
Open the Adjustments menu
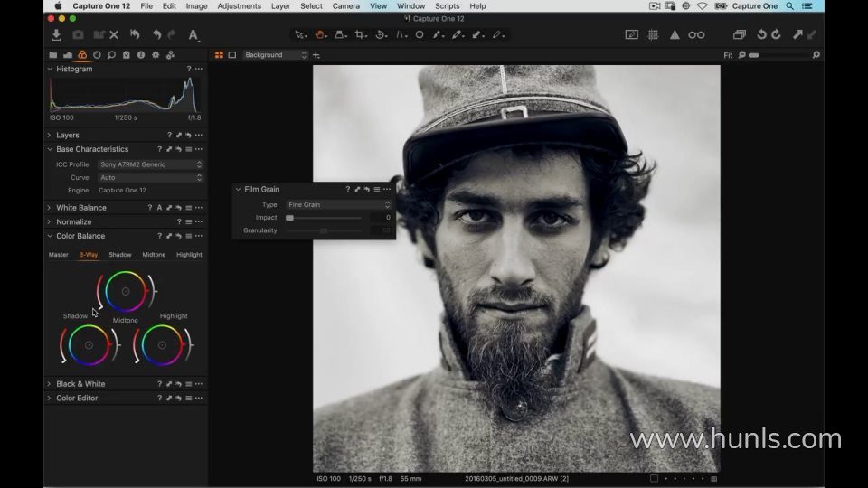(x=239, y=6)
